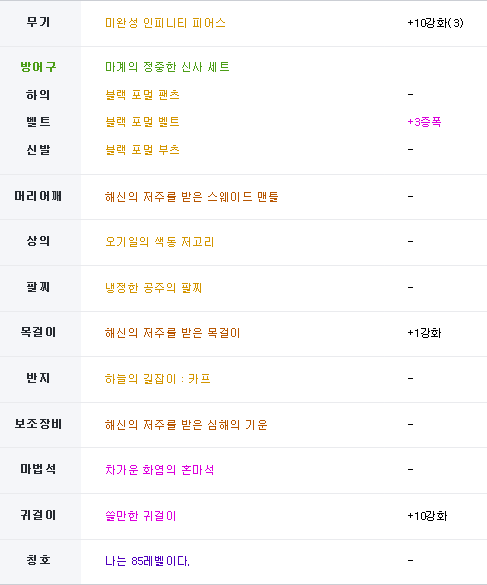The image size is (487, 585).
Task: Open the 오기일의 색동 저고리 item
Action: tap(159, 242)
